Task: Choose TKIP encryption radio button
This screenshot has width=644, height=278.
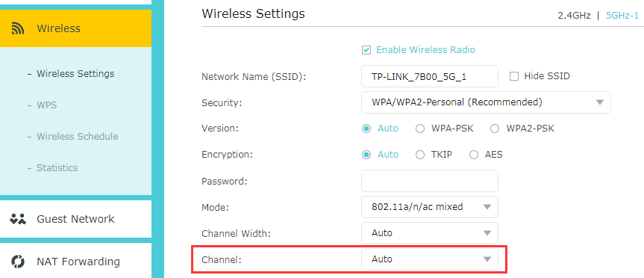Action: click(x=419, y=155)
